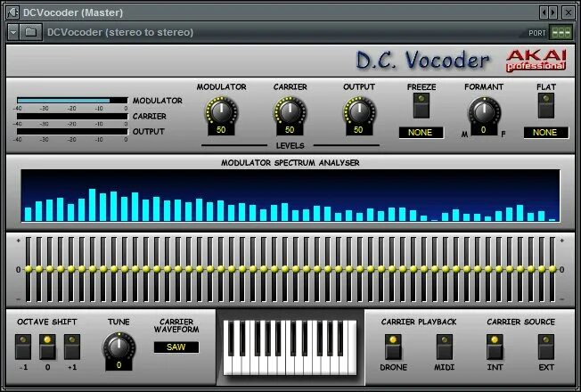This screenshot has width=581, height=392.
Task: Click the CARRIER WAVEFORM label
Action: pyautogui.click(x=176, y=325)
